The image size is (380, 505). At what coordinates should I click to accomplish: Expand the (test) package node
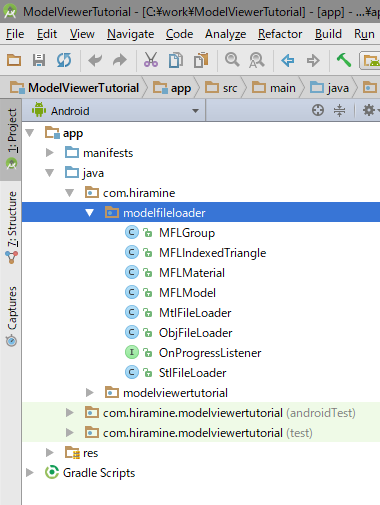70,433
